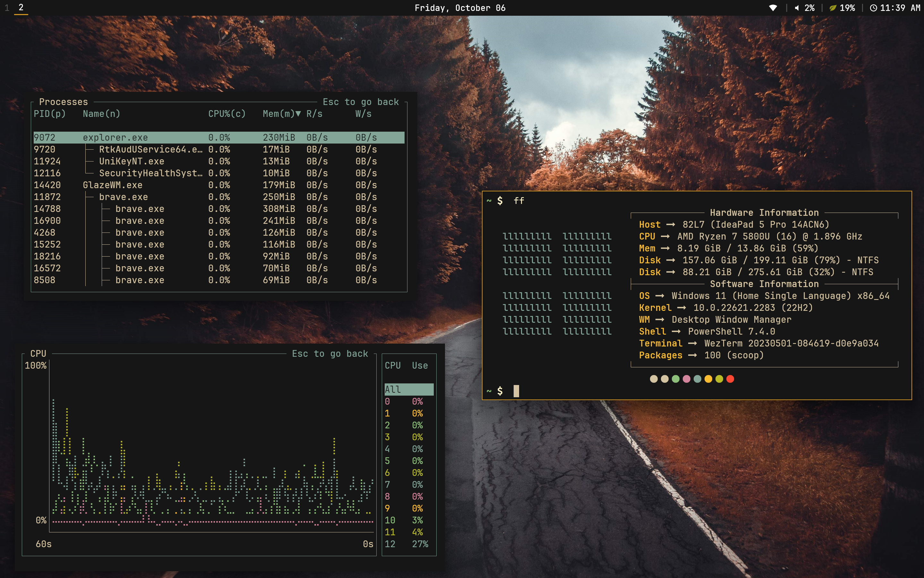Sort processes by Name(n) column
Screen dimensions: 924x578
(102, 114)
